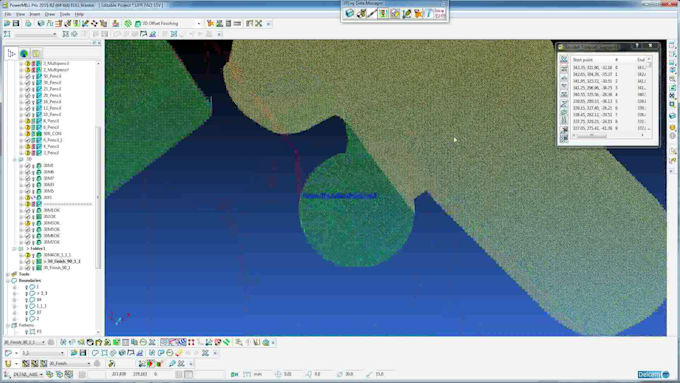Click the Delcam logo in the status bar
Image resolution: width=680 pixels, height=383 pixels.
tap(653, 374)
